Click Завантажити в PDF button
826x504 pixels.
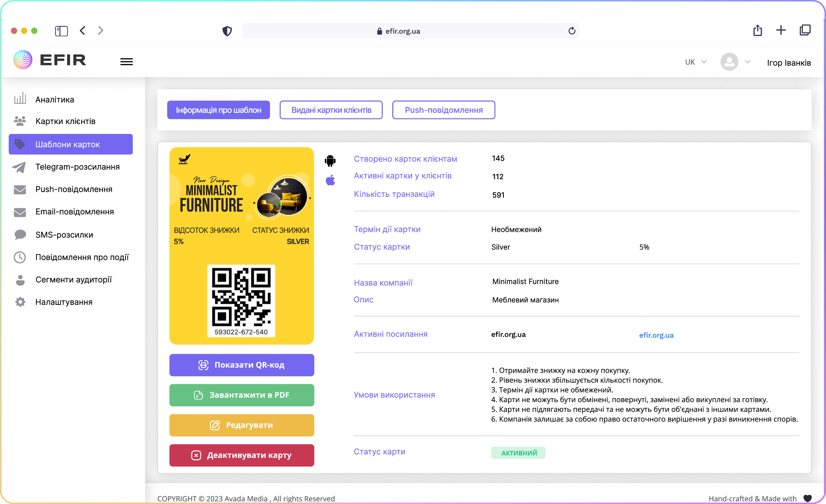(242, 395)
